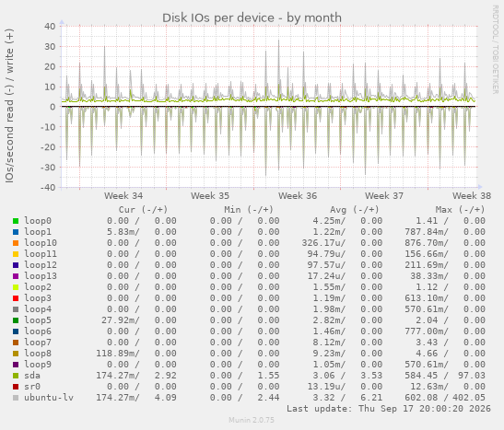This screenshot has width=504, height=430.
Task: Click the orange loop10 legend swatch
Action: (x=16, y=243)
